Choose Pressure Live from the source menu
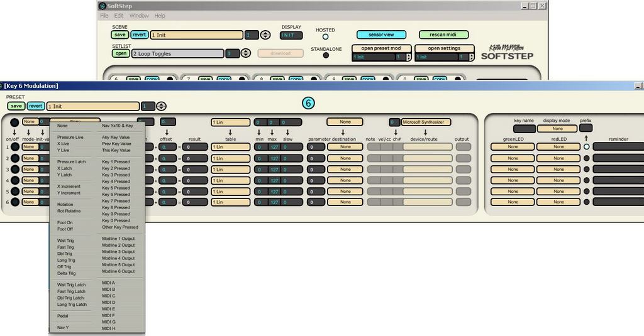The image size is (644, 336). coord(70,137)
